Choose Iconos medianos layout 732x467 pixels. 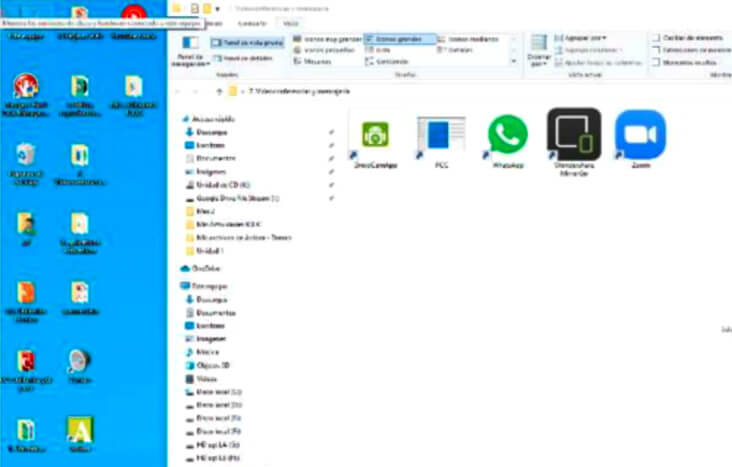[468, 39]
